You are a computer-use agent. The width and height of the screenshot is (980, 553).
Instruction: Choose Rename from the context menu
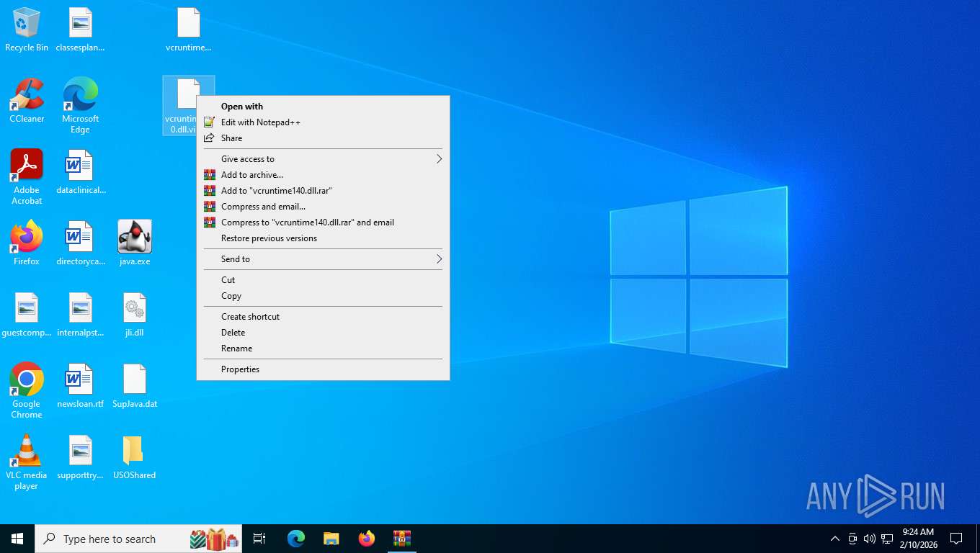(323, 349)
